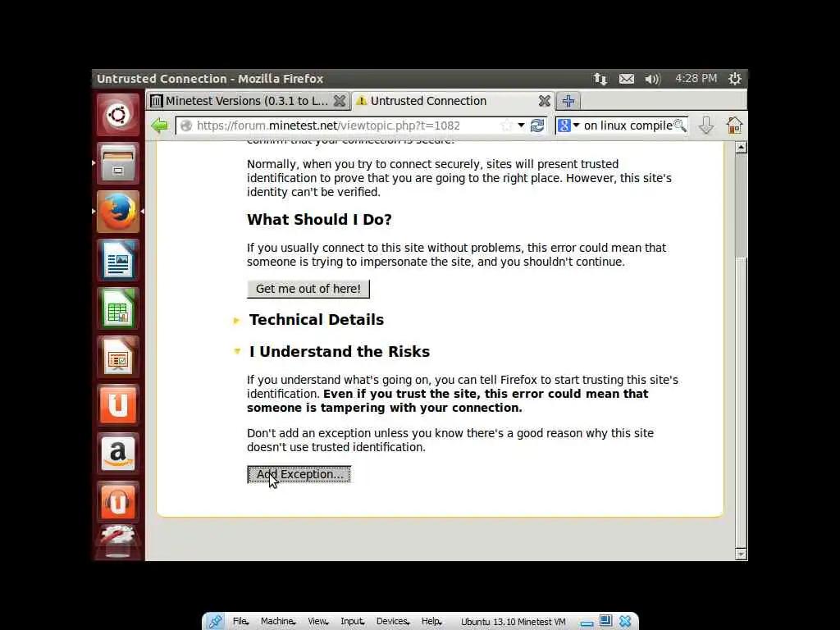The width and height of the screenshot is (840, 630).
Task: Click the VirtualBox toolbar pin icon
Action: coord(216,622)
